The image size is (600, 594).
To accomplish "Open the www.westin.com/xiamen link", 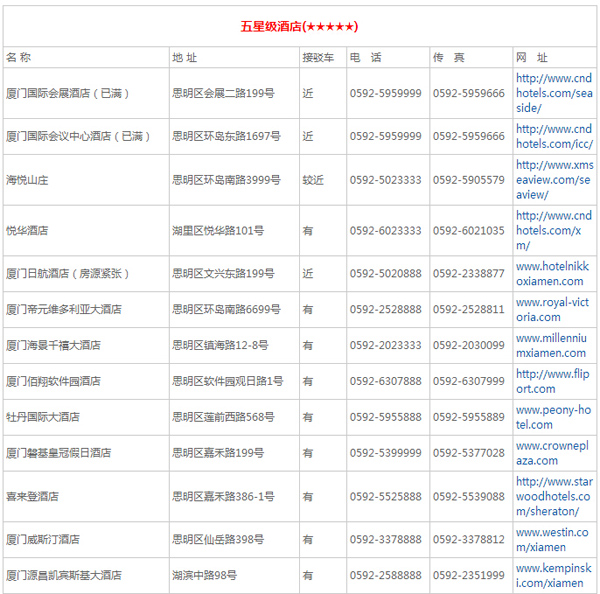I will pos(552,540).
